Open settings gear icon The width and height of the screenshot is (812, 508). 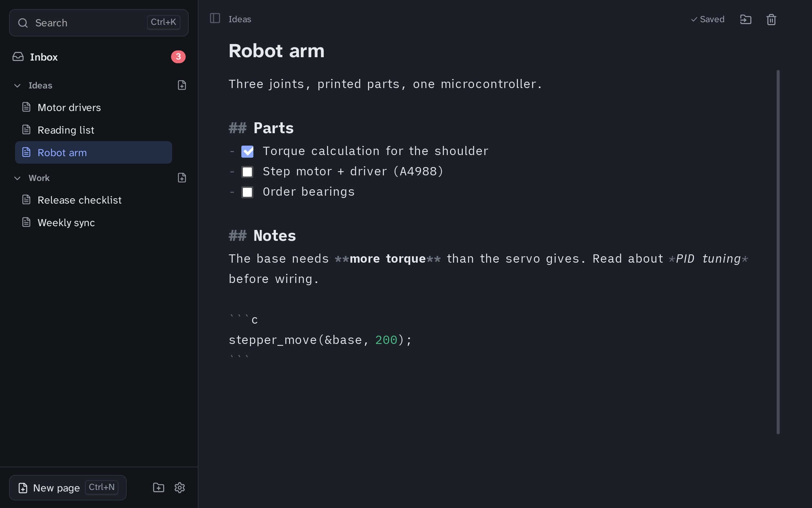click(x=180, y=488)
